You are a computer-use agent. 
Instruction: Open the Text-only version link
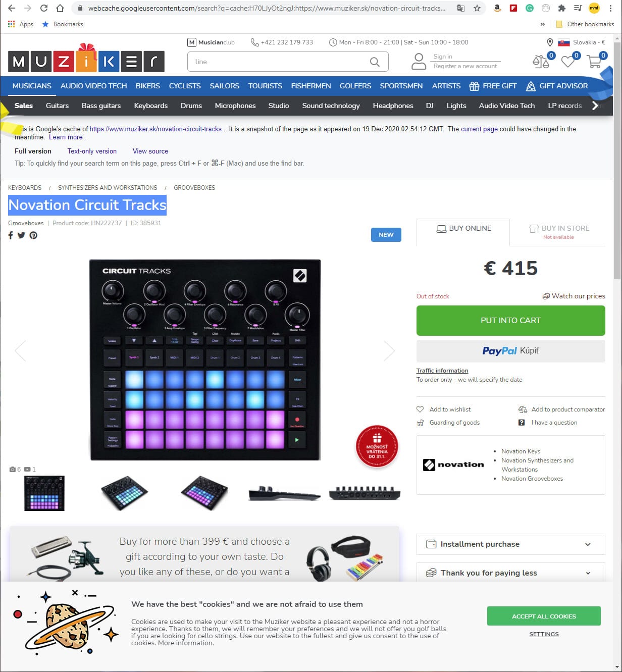pos(92,151)
